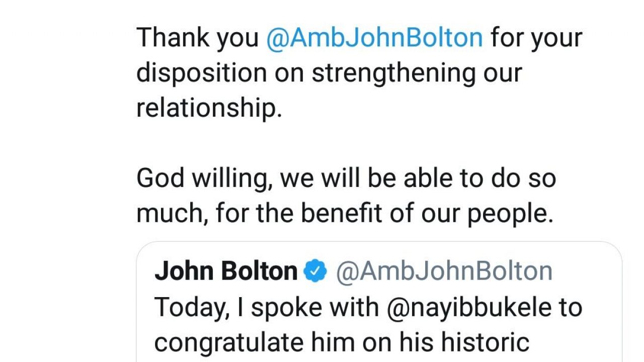This screenshot has width=644, height=362.
Task: Click the words "for your" after the mention
Action: (x=536, y=38)
